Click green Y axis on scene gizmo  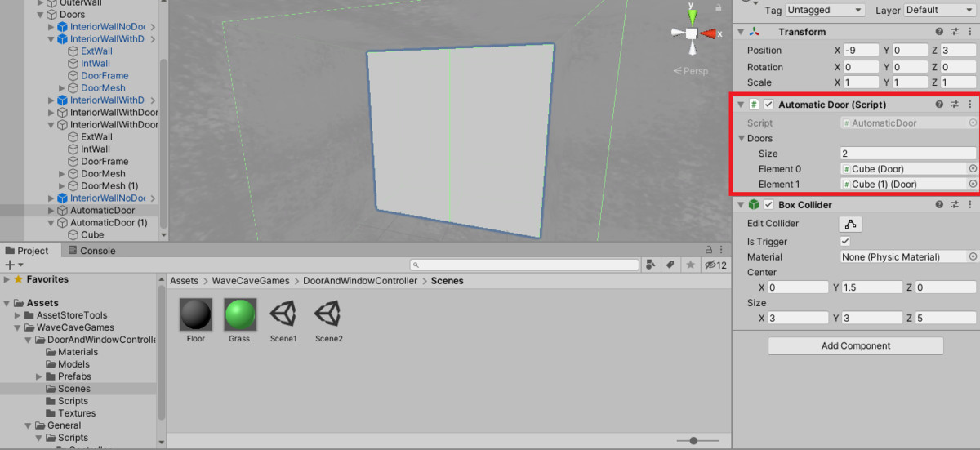(x=691, y=15)
